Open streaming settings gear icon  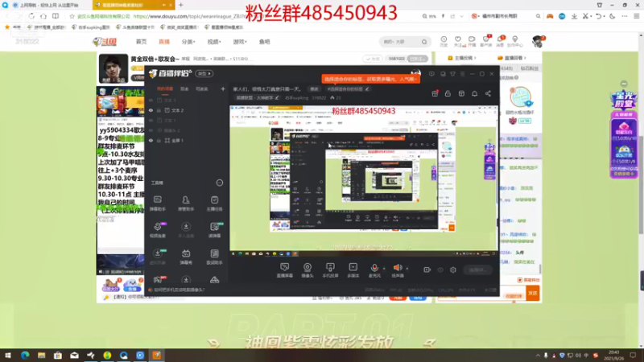click(453, 269)
